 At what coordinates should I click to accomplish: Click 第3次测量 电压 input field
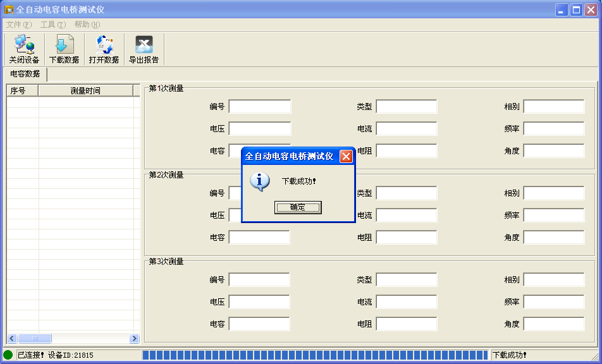tap(259, 302)
